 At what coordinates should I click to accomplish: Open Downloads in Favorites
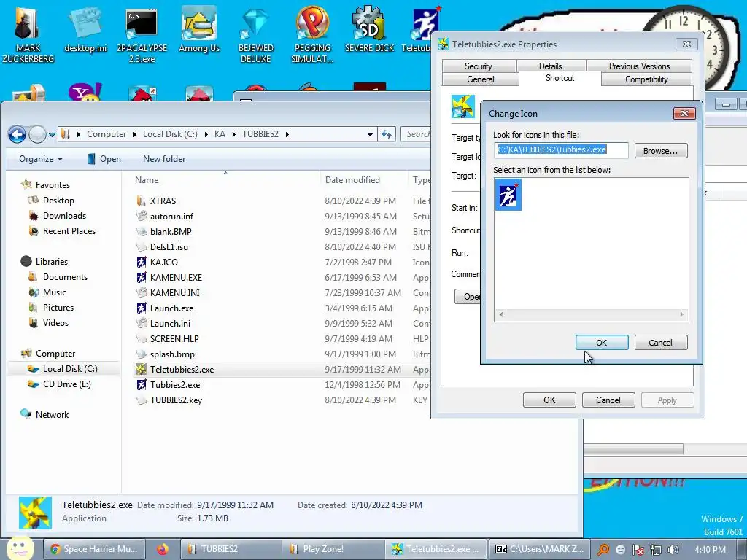(x=64, y=216)
